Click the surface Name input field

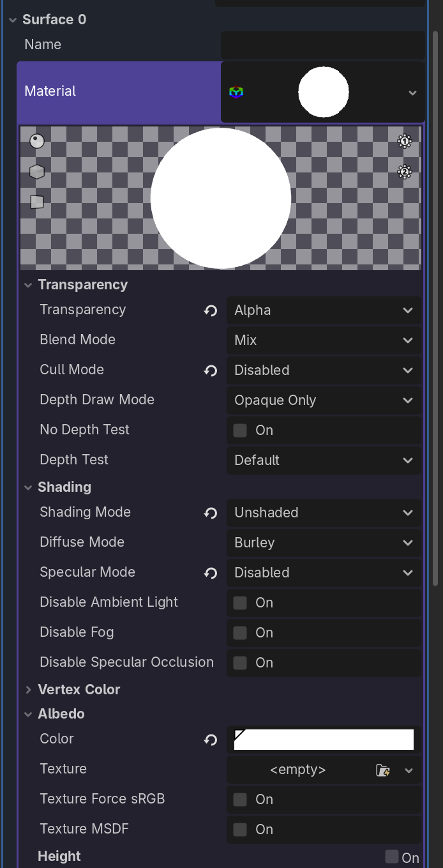pyautogui.click(x=322, y=45)
